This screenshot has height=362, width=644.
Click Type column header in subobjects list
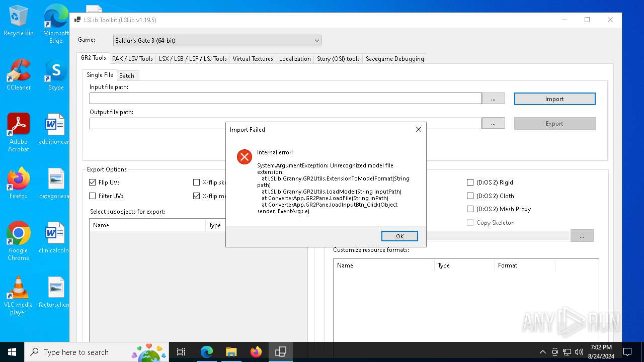tap(216, 225)
